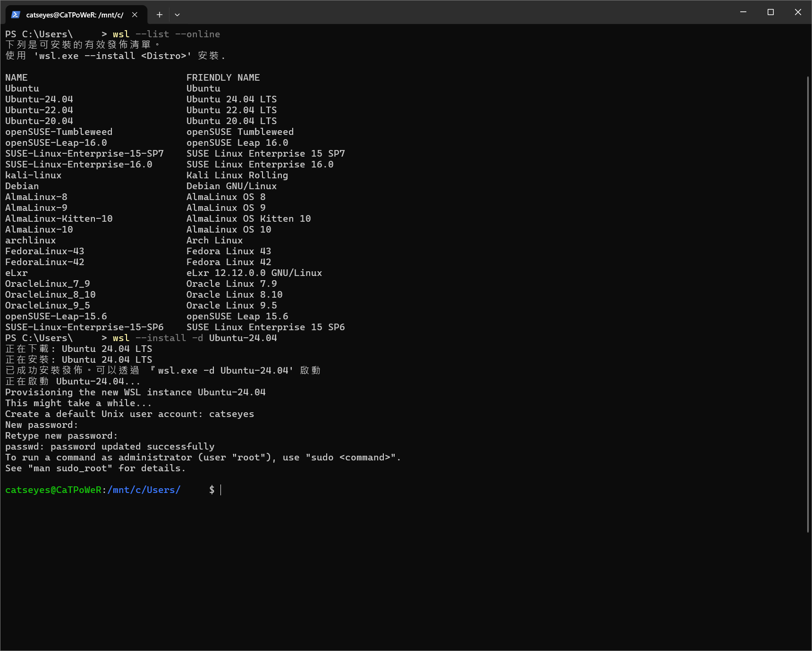Open a new tab with plus button
812x651 pixels.
160,15
